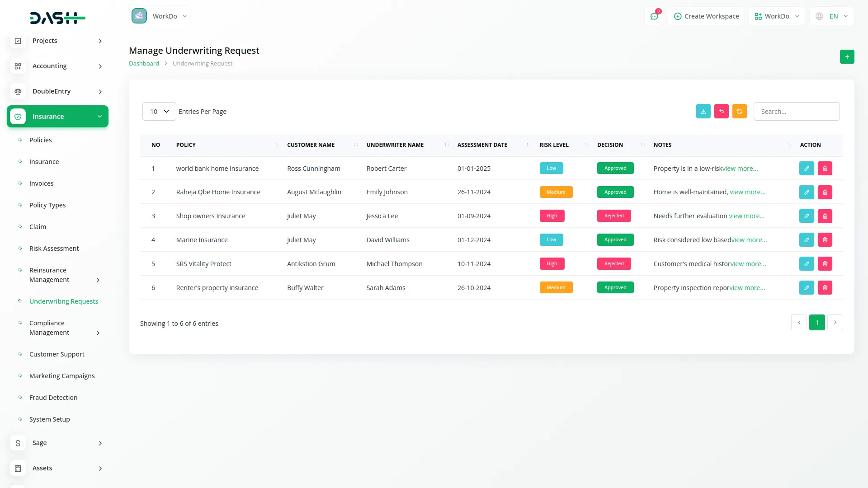Click the Search input field
Screen dimensions: 868x488
(x=797, y=111)
